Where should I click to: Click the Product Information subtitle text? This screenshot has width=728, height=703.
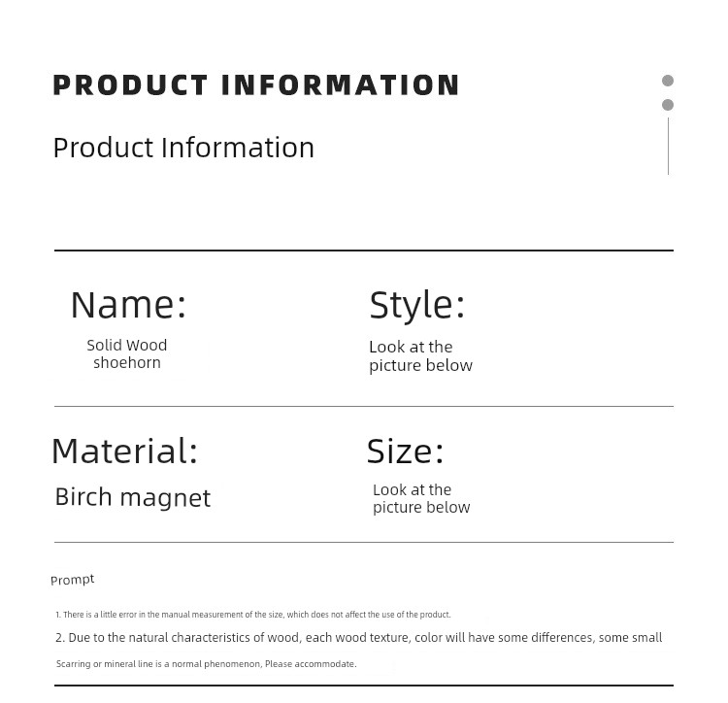(x=183, y=148)
